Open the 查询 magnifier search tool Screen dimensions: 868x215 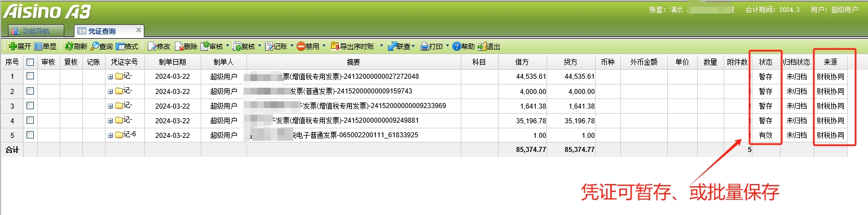95,46
